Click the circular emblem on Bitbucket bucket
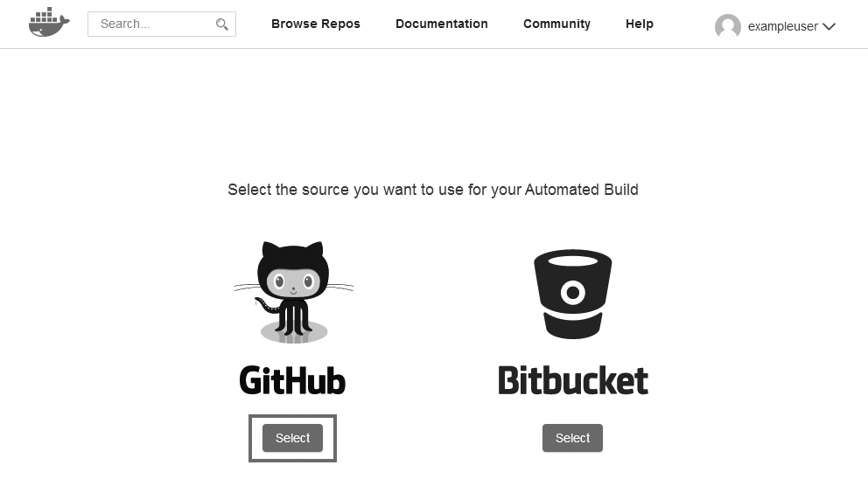This screenshot has width=868, height=486. [x=572, y=292]
